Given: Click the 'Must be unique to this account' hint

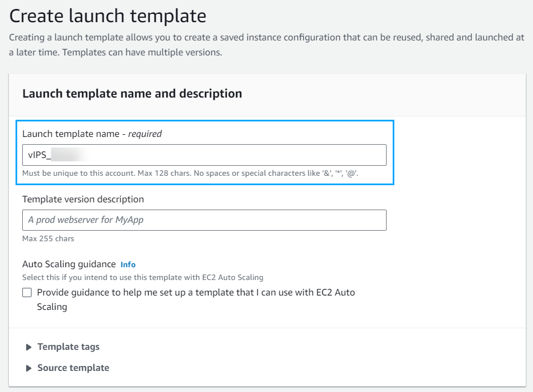Looking at the screenshot, I should click(x=190, y=173).
